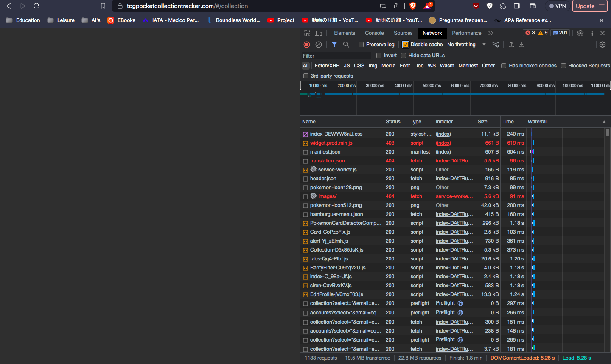
Task: Click the request list vertical scrollbar
Action: click(x=608, y=132)
